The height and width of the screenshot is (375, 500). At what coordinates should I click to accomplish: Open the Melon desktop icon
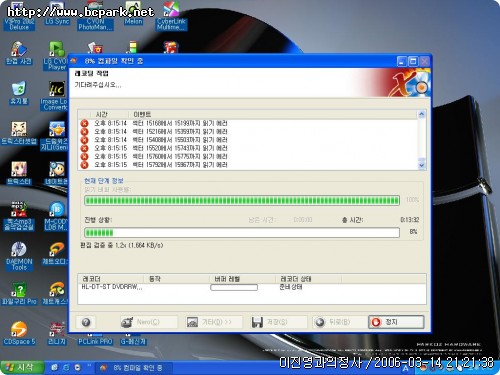133,14
